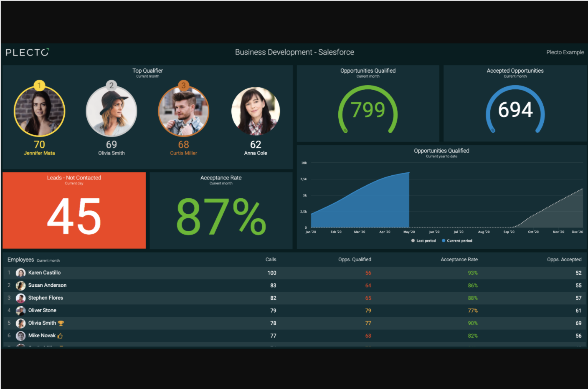Viewport: 588px width, 389px height.
Task: Click the Plecto logo
Action: click(27, 52)
